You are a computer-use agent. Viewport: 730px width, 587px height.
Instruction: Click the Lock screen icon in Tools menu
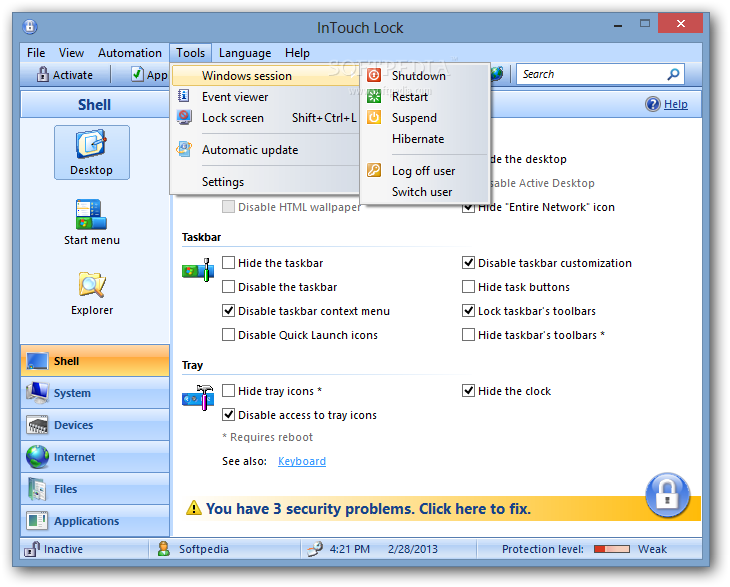pyautogui.click(x=184, y=117)
